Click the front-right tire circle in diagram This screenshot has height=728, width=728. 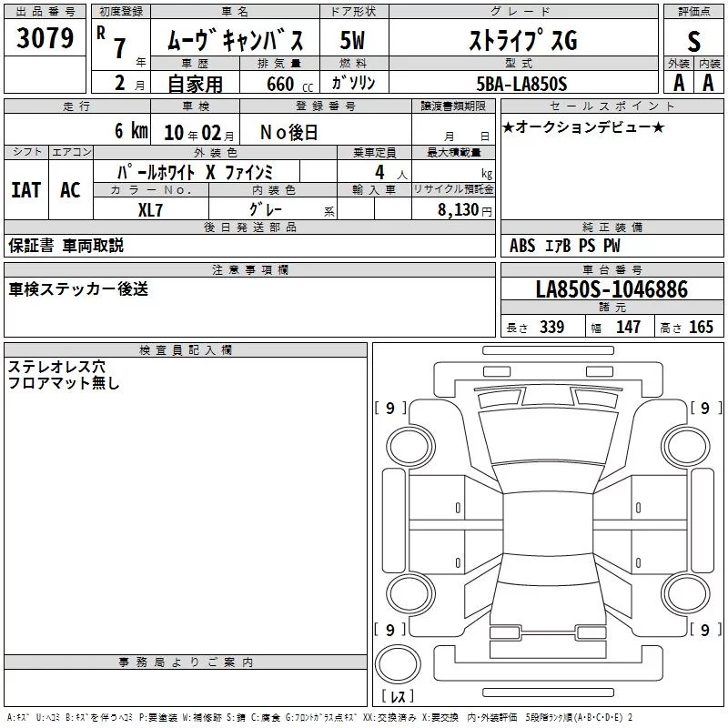pos(686,447)
